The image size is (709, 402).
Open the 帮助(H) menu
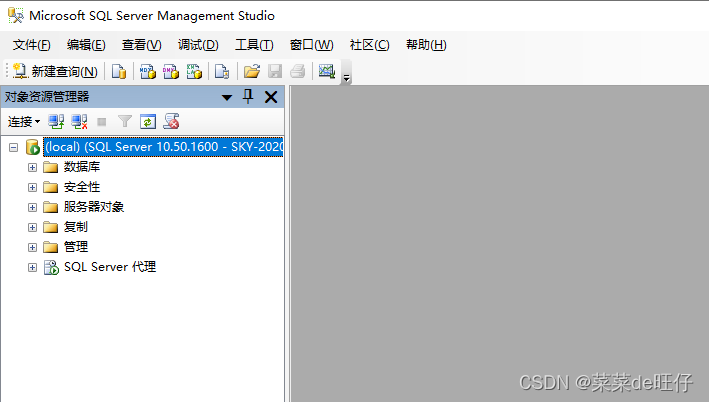tap(426, 45)
